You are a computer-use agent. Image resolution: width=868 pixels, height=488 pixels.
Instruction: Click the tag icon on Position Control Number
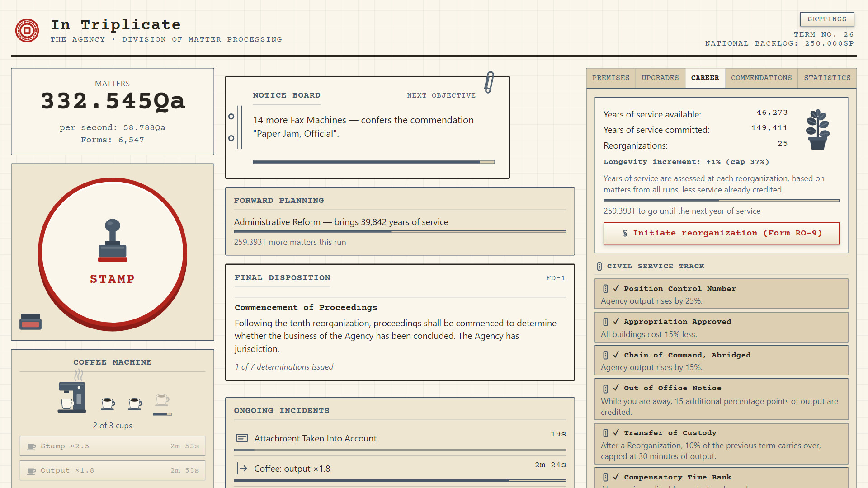(x=605, y=288)
